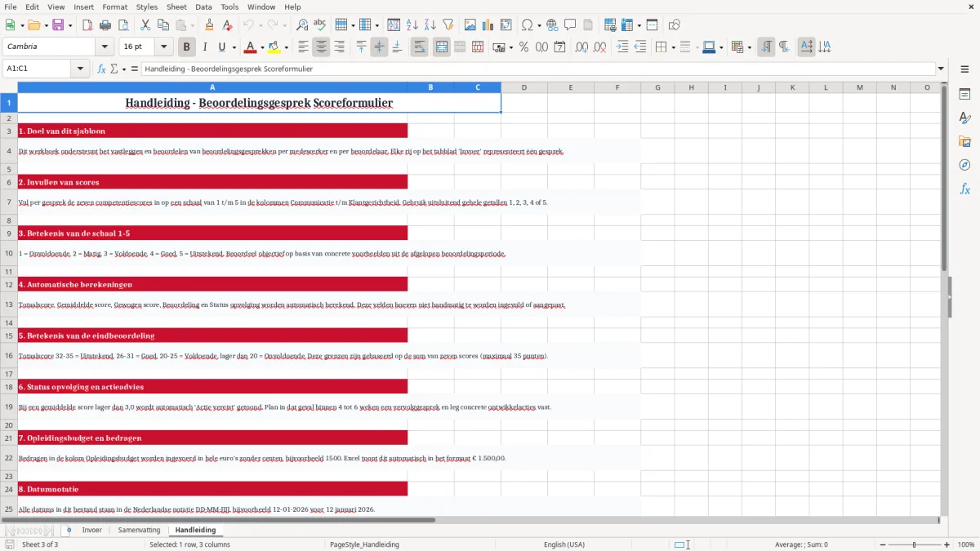Screen dimensions: 980x551
Task: Click the 100% zoom level
Action: tap(966, 544)
